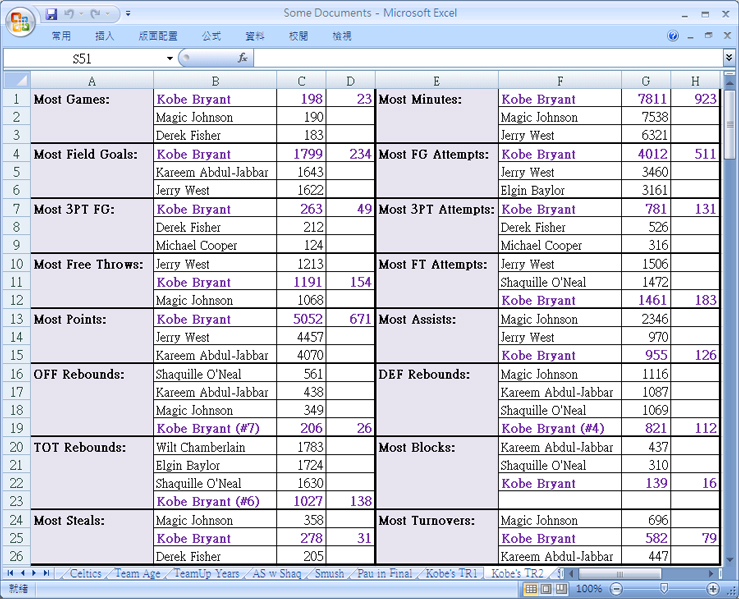Select all cells with the corner button
The width and height of the screenshot is (739, 599).
click(17, 81)
